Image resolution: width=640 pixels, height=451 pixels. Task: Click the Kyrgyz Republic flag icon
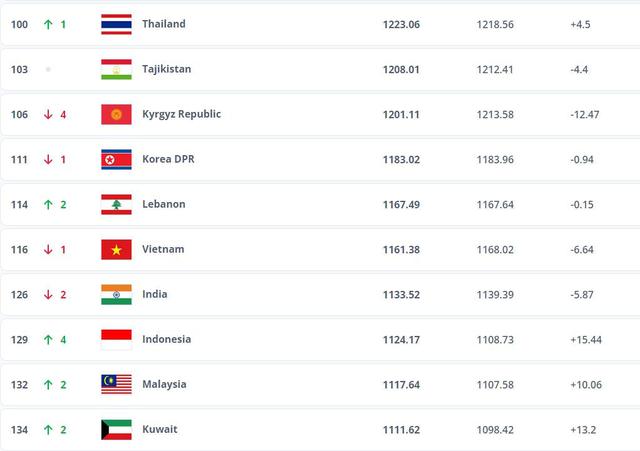pos(116,114)
